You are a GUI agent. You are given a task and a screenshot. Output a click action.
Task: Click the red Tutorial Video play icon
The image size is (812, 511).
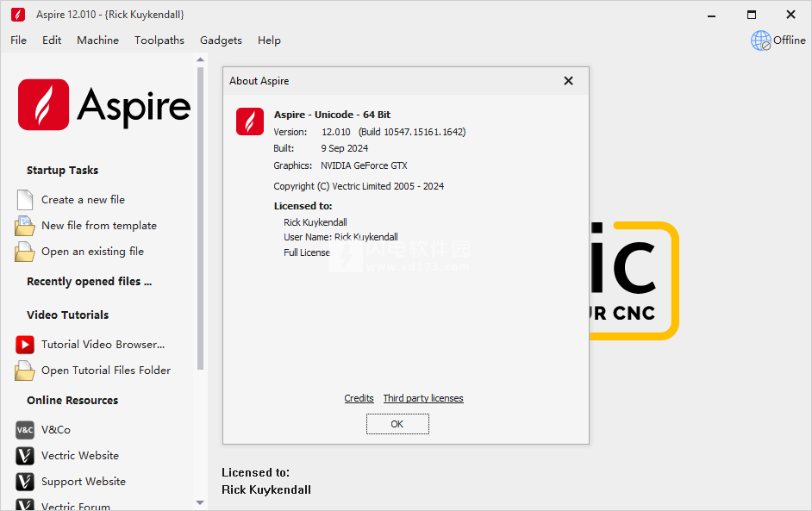[25, 345]
